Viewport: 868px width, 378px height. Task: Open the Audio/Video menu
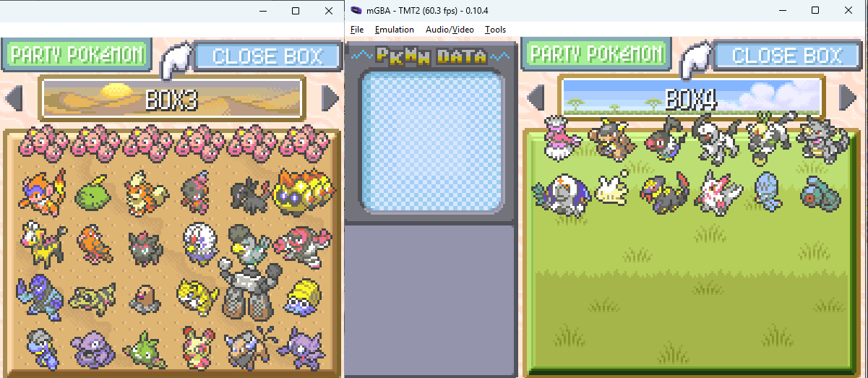450,30
